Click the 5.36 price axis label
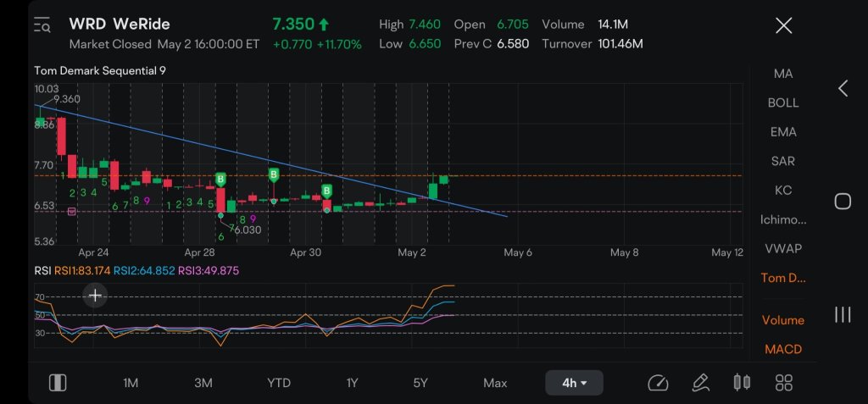Viewport: 868px width, 404px height. click(x=44, y=241)
